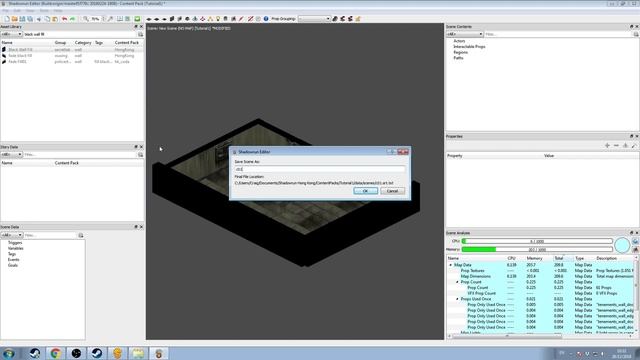Click the blue help icon in the toolbar

[x=266, y=19]
